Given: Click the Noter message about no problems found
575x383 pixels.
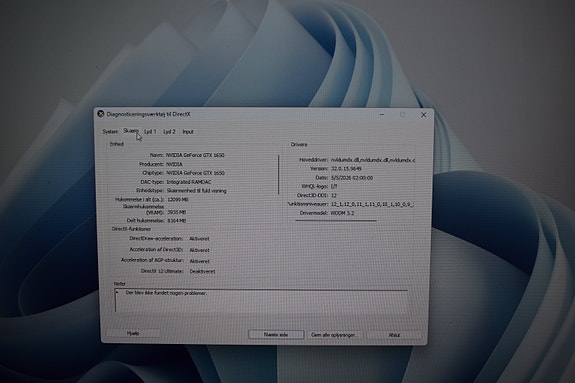Looking at the screenshot, I should coord(166,293).
